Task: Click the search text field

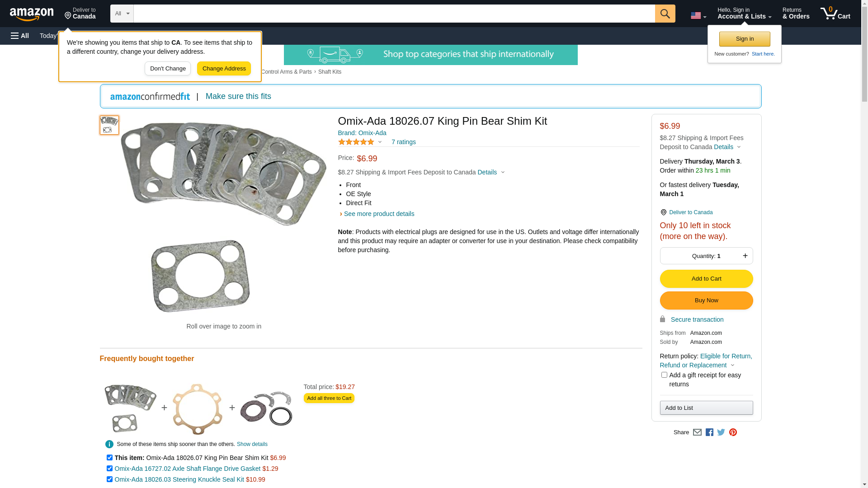Action: click(x=394, y=14)
